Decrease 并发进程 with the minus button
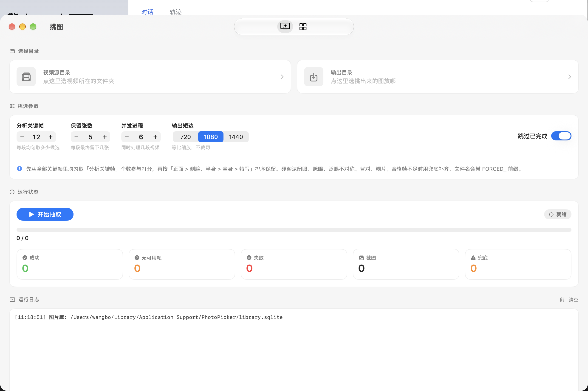The width and height of the screenshot is (588, 391). tap(127, 137)
